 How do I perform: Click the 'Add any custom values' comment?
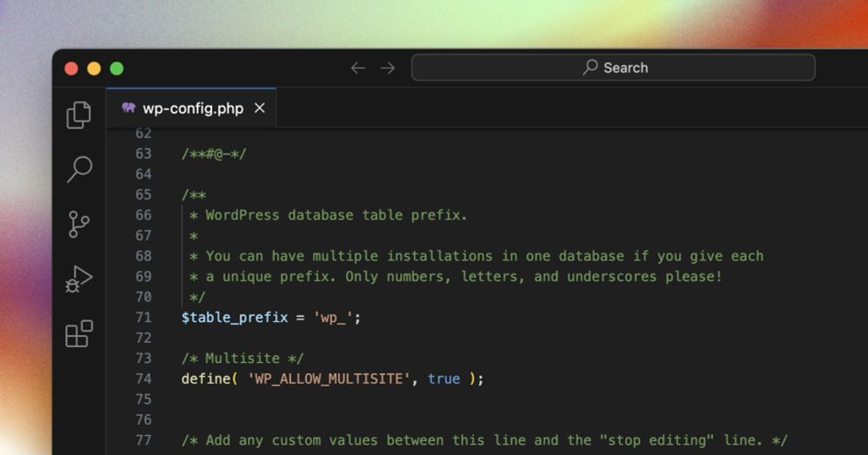pos(484,440)
